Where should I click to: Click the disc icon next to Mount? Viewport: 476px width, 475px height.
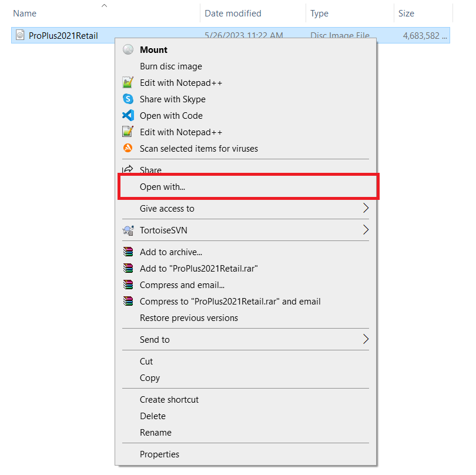[128, 49]
